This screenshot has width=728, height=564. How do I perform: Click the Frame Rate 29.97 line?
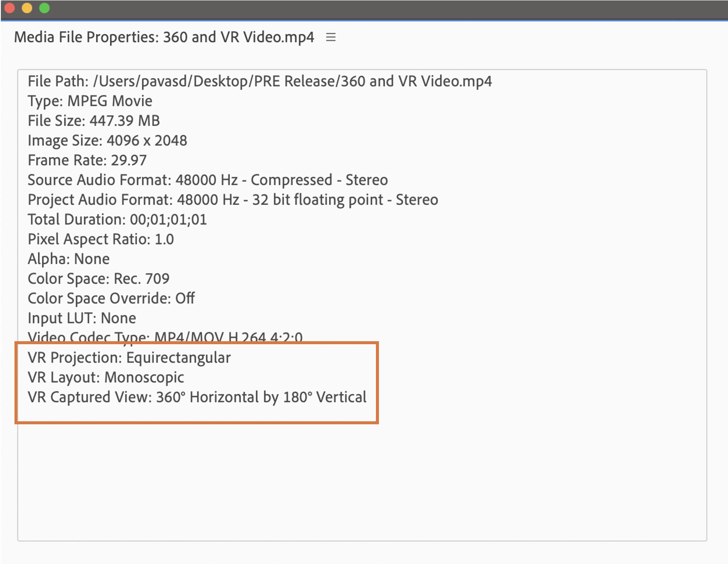coord(87,160)
